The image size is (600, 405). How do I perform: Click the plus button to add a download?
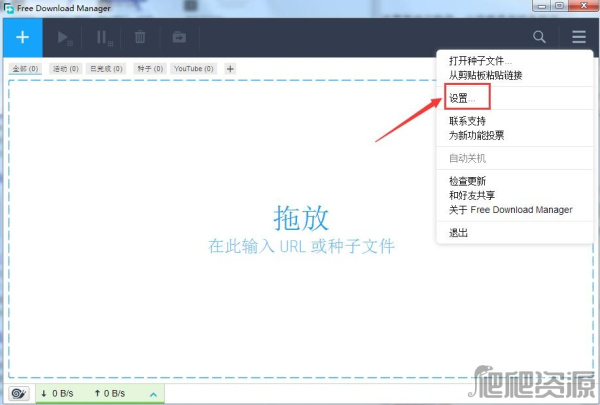pyautogui.click(x=23, y=37)
